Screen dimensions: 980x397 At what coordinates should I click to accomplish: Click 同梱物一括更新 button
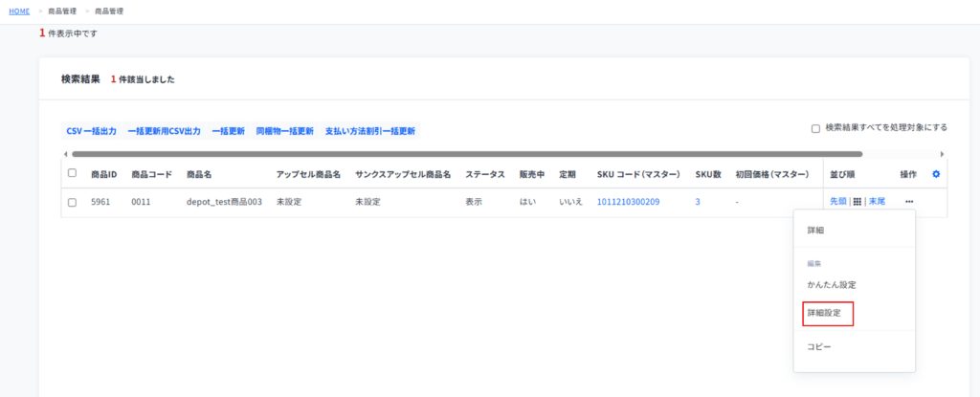pos(284,131)
